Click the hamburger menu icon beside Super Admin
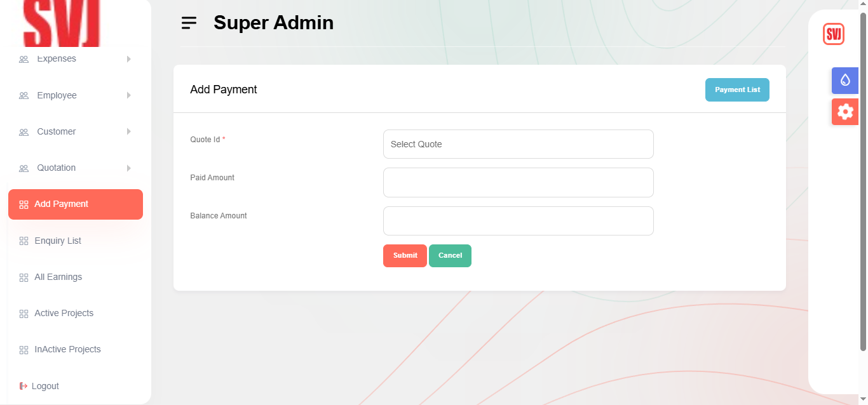Screen dimensions: 868x405 [x=189, y=23]
